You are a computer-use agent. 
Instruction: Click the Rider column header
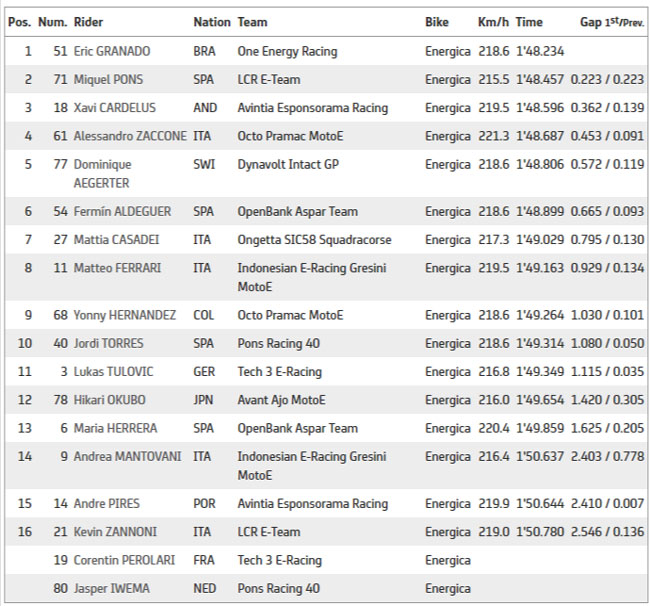point(88,22)
